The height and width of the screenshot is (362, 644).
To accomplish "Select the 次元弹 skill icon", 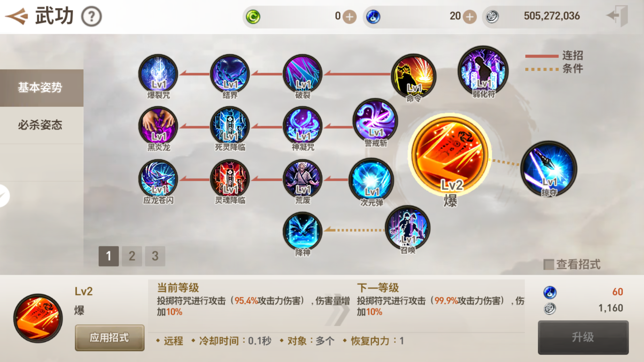I will click(371, 180).
